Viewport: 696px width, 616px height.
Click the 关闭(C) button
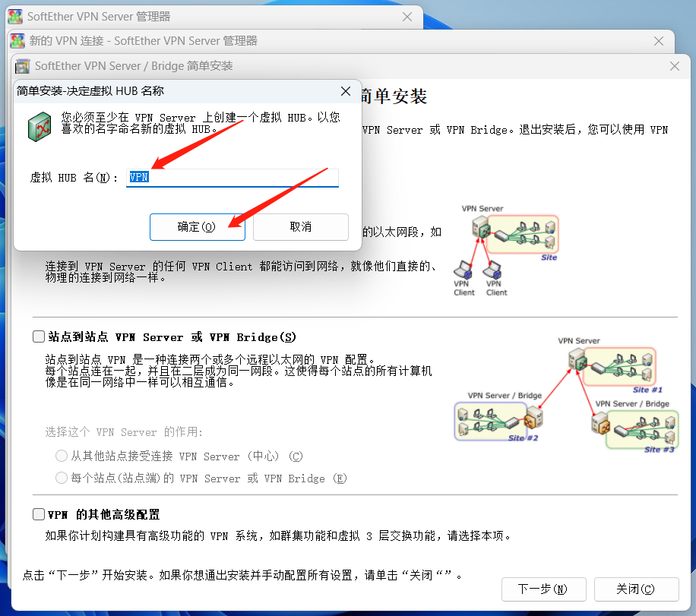point(636,589)
